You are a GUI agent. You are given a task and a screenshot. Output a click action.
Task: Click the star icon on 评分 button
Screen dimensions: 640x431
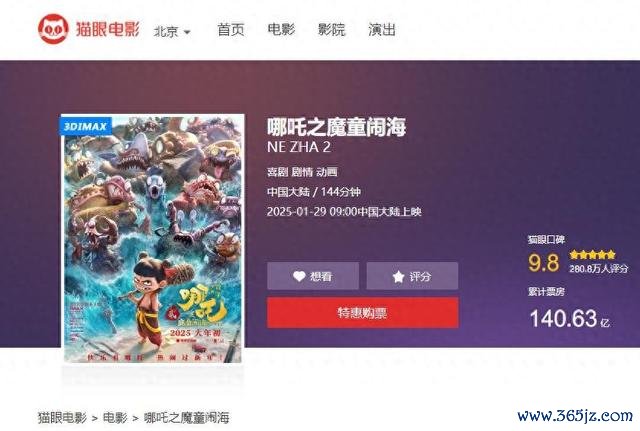click(398, 277)
